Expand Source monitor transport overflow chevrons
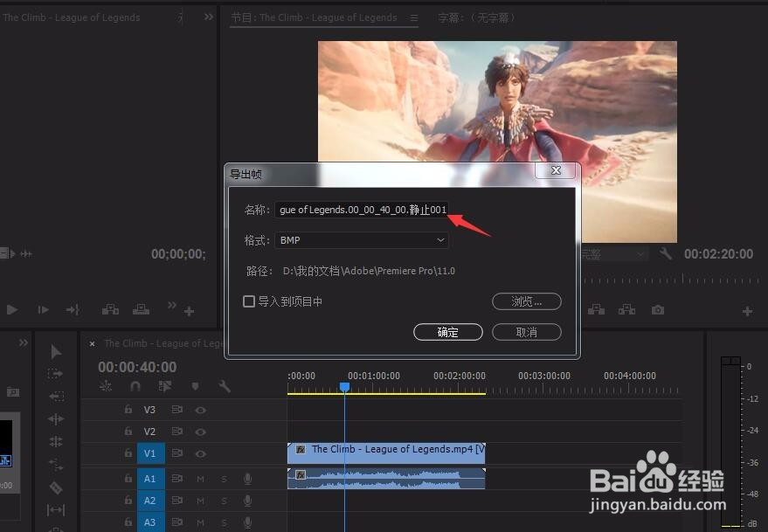The height and width of the screenshot is (532, 768). [x=171, y=305]
